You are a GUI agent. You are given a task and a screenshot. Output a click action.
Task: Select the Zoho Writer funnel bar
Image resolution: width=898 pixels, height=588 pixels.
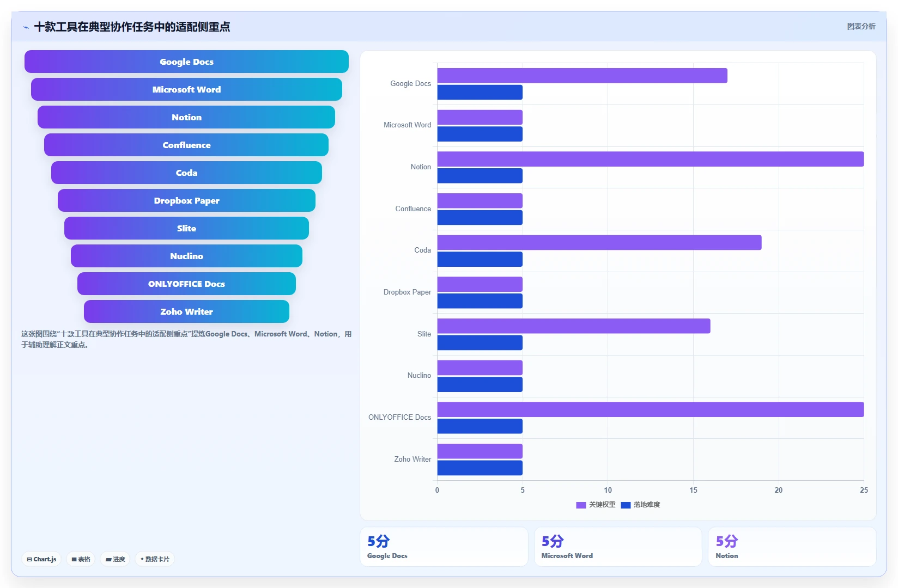pyautogui.click(x=186, y=311)
